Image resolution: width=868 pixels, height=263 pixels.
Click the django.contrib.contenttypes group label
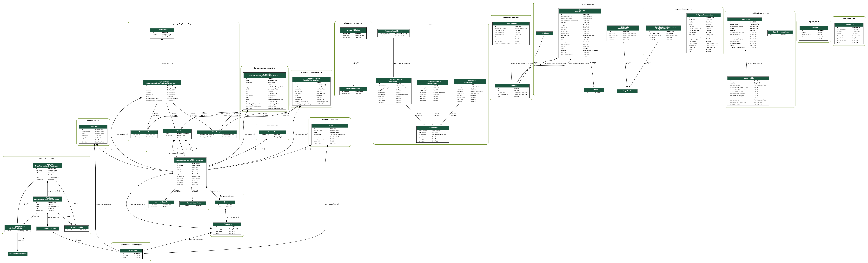[x=131, y=244]
